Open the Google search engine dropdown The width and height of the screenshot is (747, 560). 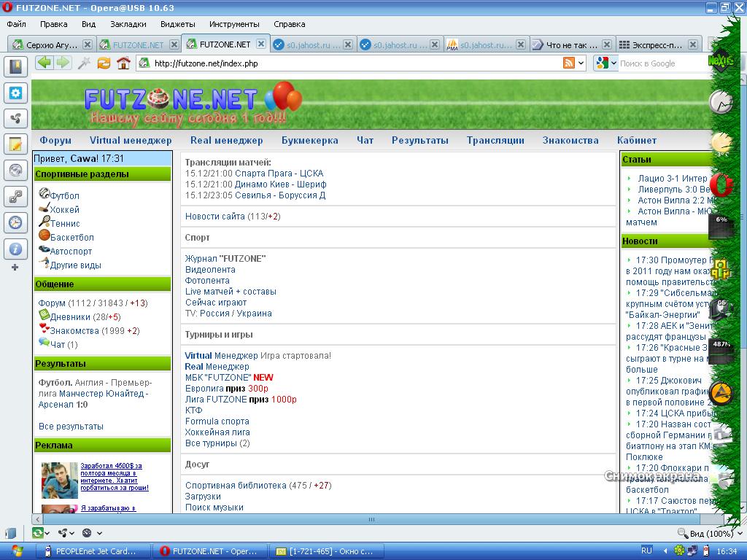point(614,63)
